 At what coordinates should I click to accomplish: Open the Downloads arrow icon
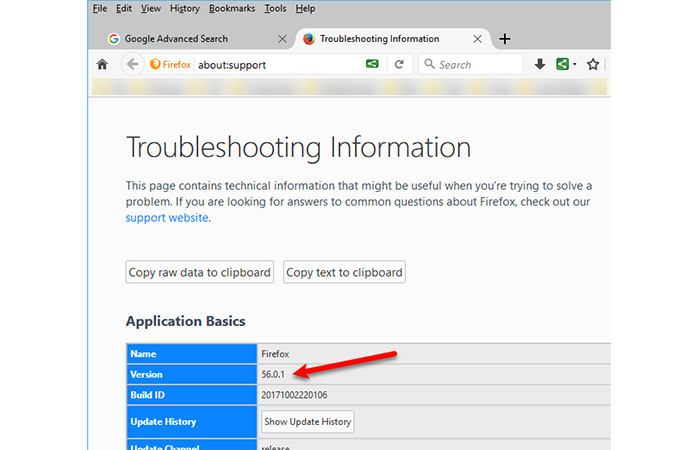pos(540,64)
